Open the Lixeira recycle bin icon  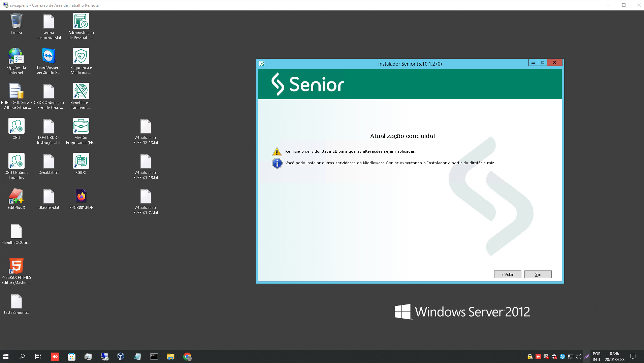(x=16, y=24)
